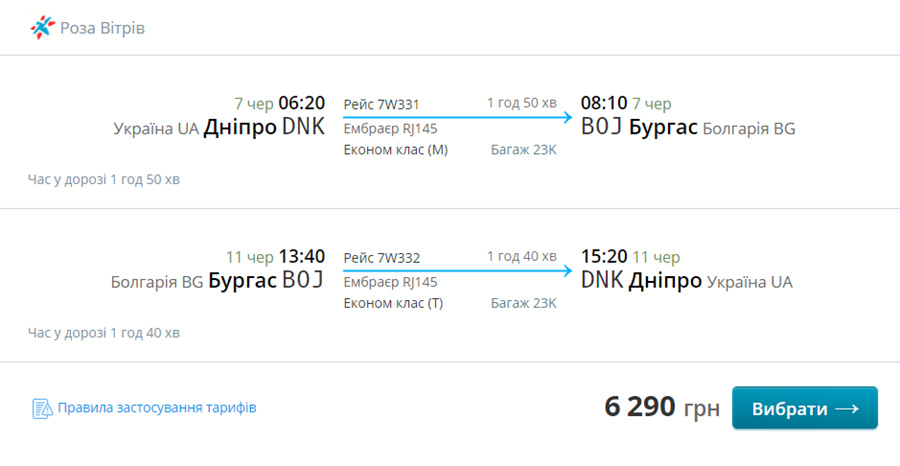Click the 13:40 return departure time
Screen dimensions: 900x466
click(x=301, y=257)
